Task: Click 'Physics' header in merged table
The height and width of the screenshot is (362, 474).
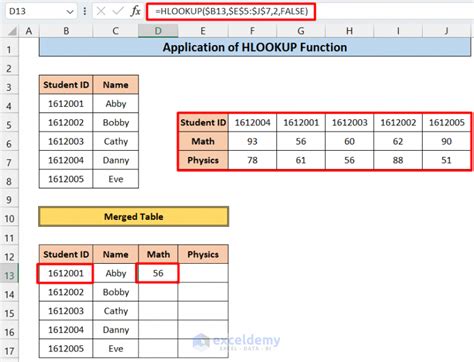Action: 203,254
